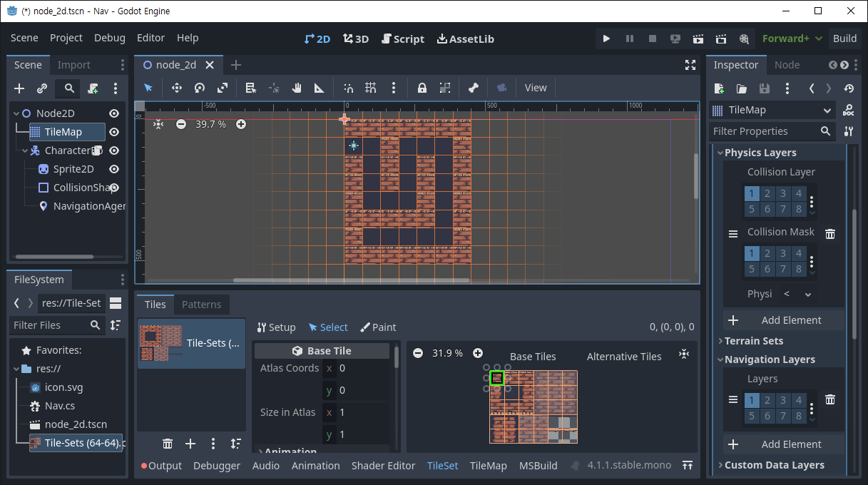The width and height of the screenshot is (868, 485).
Task: Enable bit 7 in Collision Layer
Action: pyautogui.click(x=783, y=209)
